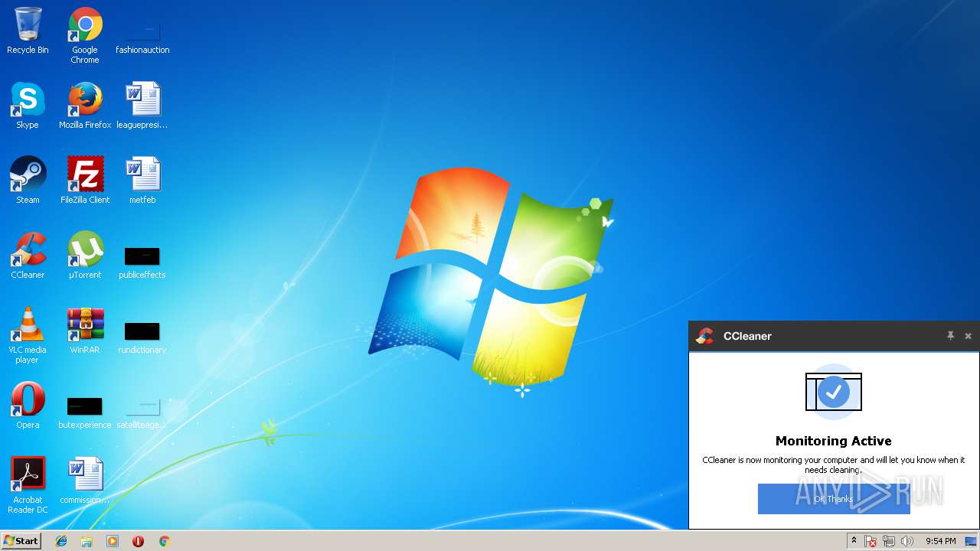Select the µTorrent desktop shortcut
Image resolution: width=980 pixels, height=551 pixels.
coord(85,256)
